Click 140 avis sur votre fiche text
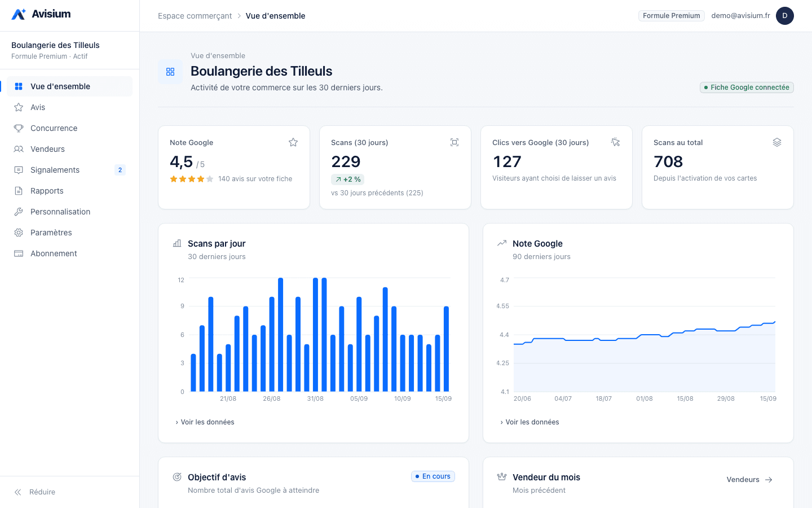Image resolution: width=812 pixels, height=508 pixels. tap(255, 179)
